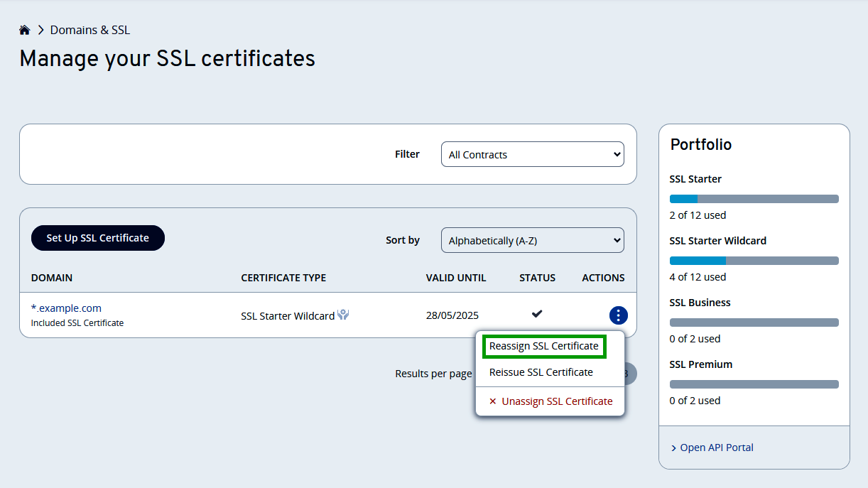Follow the Open API Portal link
Viewport: 868px width, 488px height.
tap(716, 448)
